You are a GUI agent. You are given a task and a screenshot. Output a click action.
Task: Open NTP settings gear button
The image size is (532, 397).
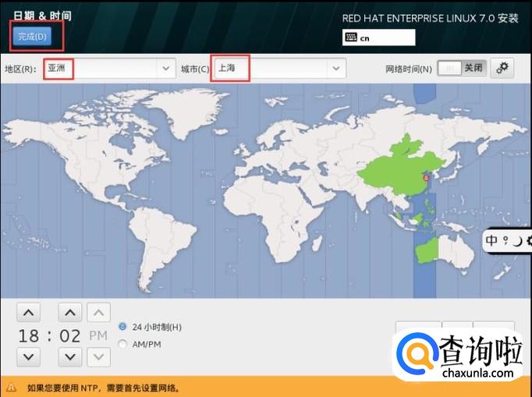point(502,68)
